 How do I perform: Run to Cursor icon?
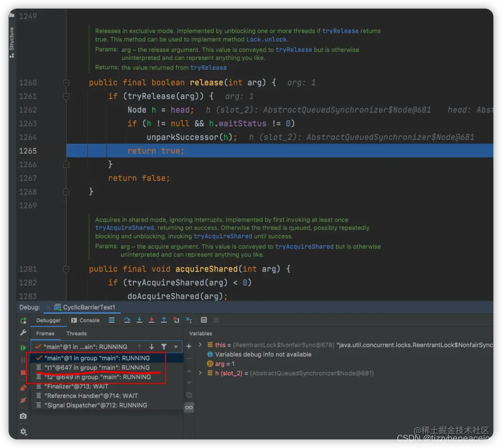[188, 320]
